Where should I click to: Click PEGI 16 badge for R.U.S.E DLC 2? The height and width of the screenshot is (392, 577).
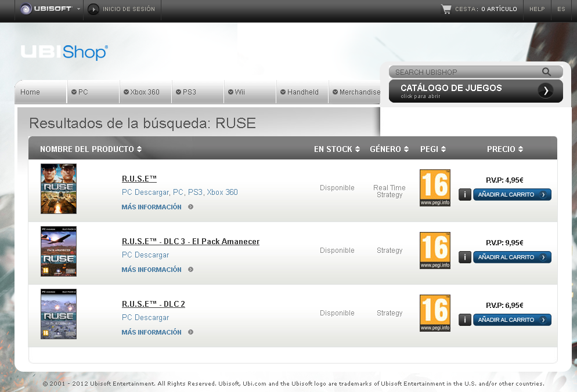(435, 313)
